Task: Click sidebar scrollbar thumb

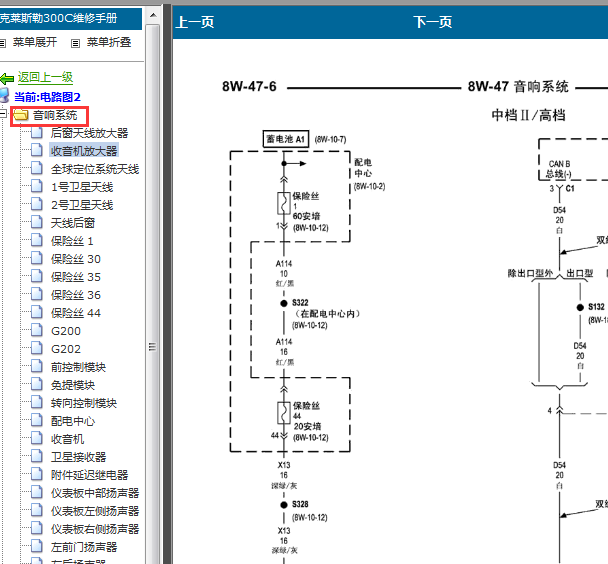Action: [x=153, y=346]
